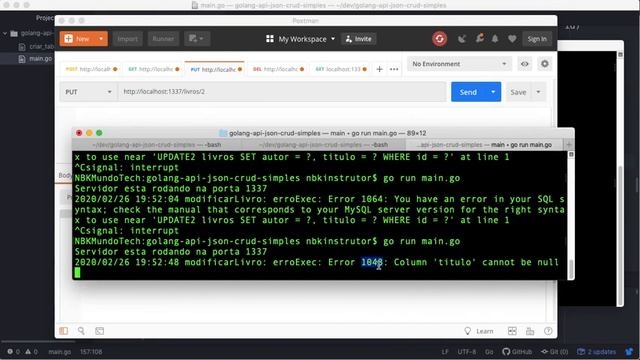This screenshot has height=360, width=640.
Task: Open the tab options ellipsis menu
Action: (394, 69)
